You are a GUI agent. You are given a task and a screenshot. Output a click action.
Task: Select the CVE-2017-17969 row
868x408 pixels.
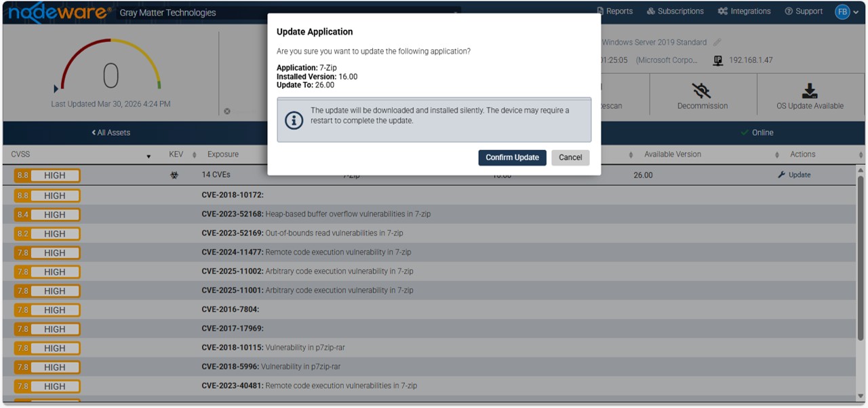point(429,329)
